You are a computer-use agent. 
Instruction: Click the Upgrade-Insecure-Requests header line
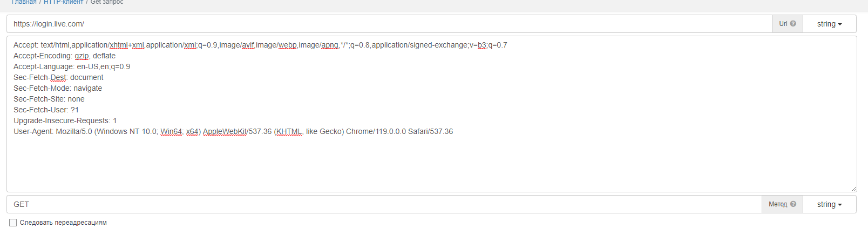coord(65,120)
